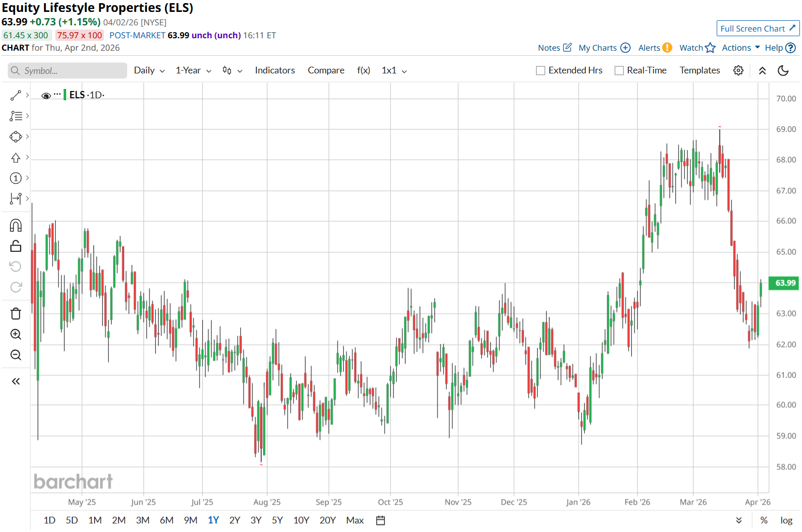Hide the ELS series using eye icon

[x=46, y=96]
